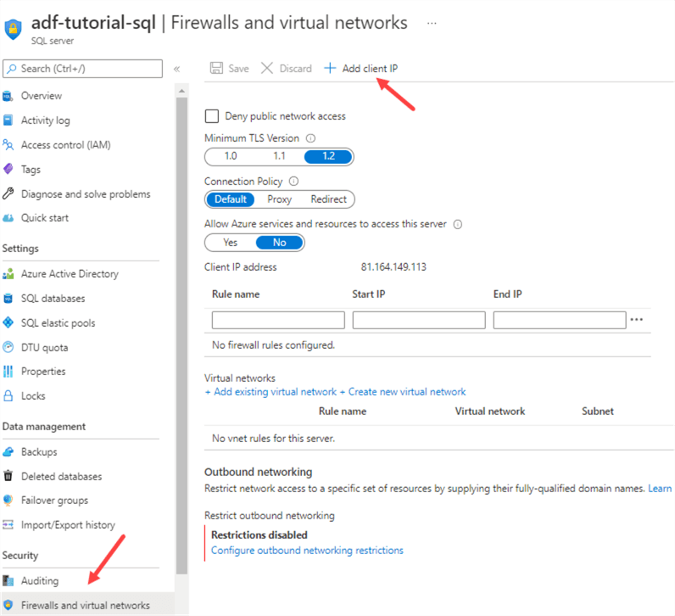Viewport: 675px width, 616px height.
Task: Click the Search (Ctrl+/) box
Action: [x=82, y=69]
